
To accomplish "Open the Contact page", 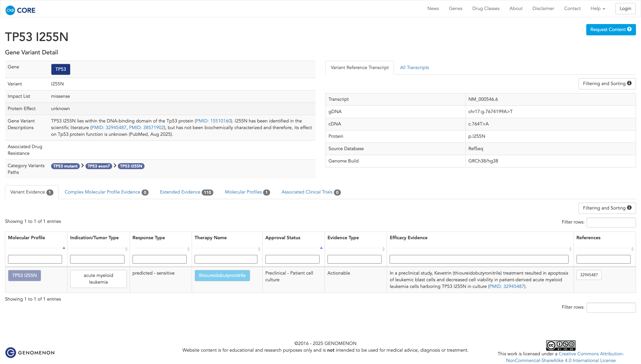I will click(572, 9).
